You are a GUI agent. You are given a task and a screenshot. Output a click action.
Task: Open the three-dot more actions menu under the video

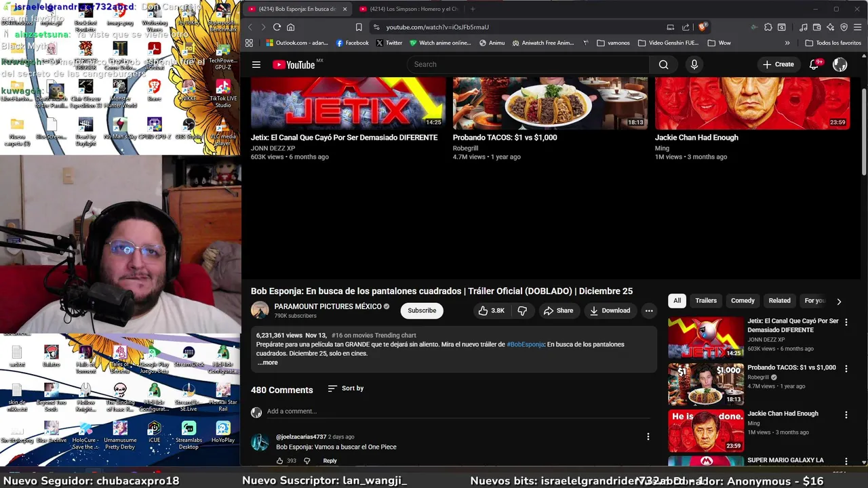pyautogui.click(x=649, y=310)
